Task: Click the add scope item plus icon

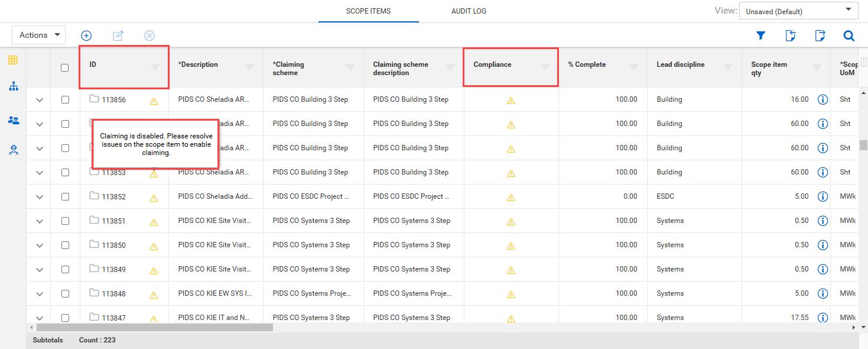Action: pos(86,35)
